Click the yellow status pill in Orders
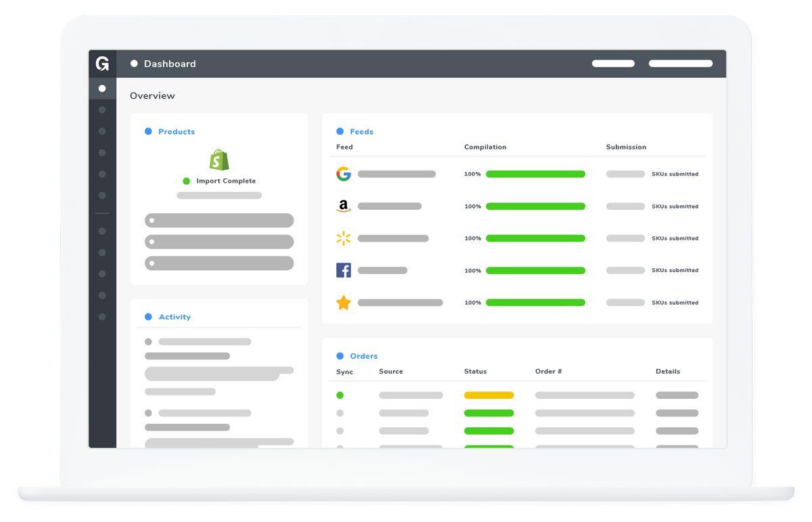Viewport: 812px width, 522px height. [489, 395]
